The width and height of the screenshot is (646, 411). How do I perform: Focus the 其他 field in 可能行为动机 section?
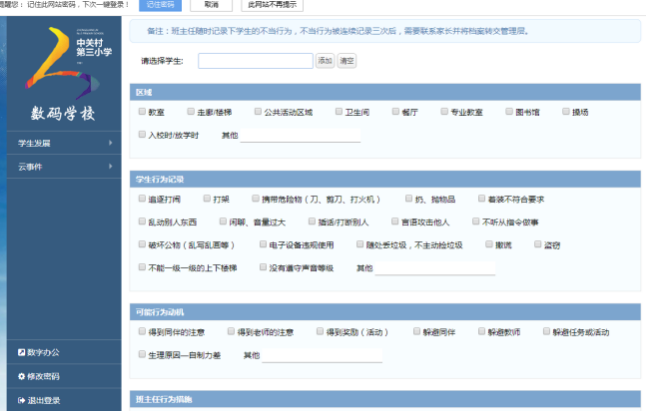(322, 355)
